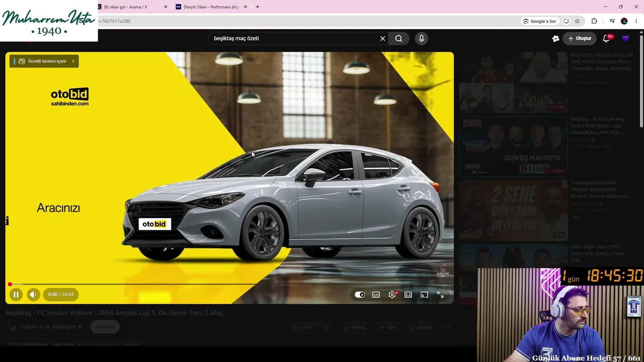Open more actions three-dot menu below video

tap(447, 327)
